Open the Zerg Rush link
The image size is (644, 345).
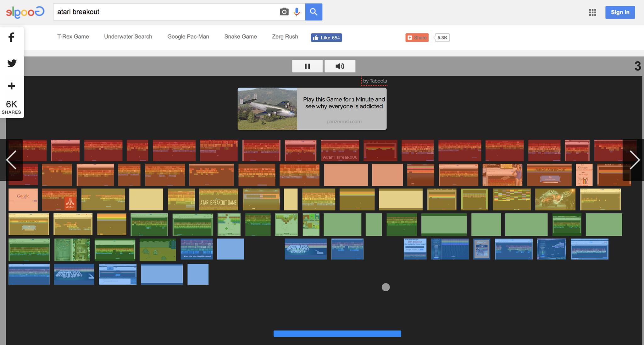pos(285,36)
